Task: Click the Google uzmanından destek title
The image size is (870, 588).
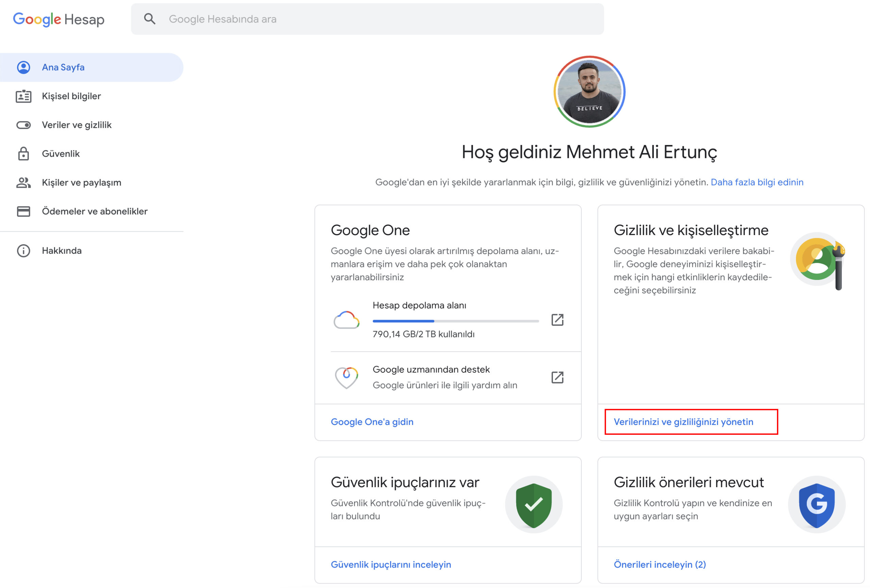Action: pyautogui.click(x=431, y=370)
